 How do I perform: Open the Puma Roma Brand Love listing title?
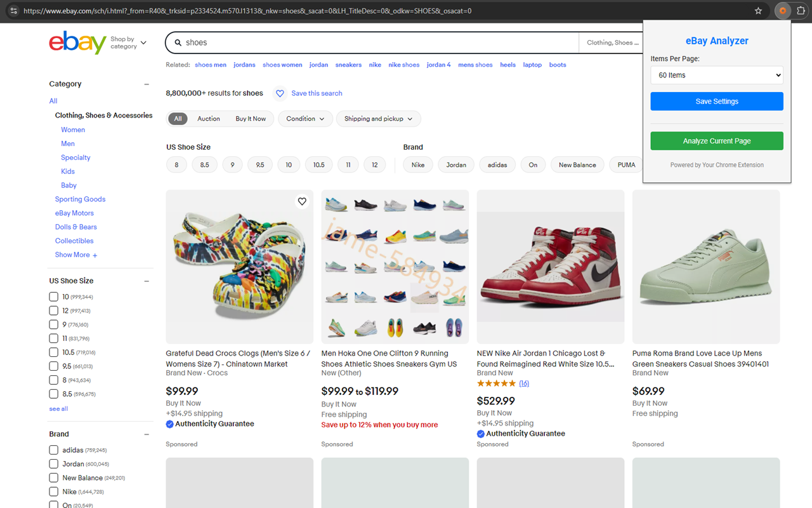700,359
